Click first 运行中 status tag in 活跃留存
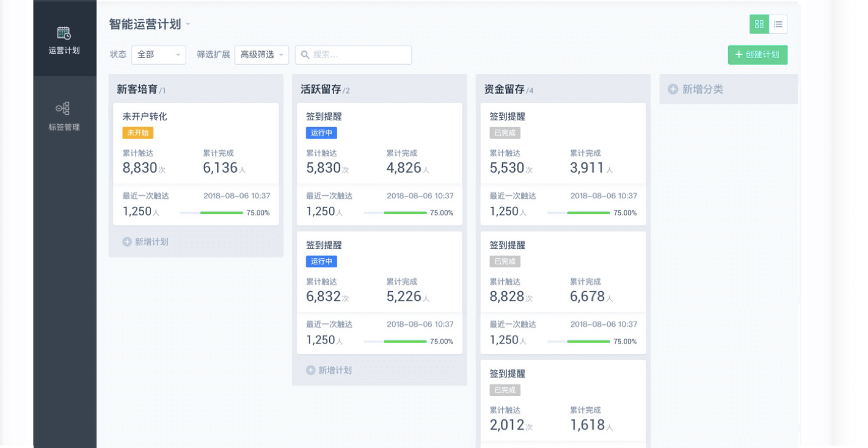The height and width of the screenshot is (448, 868). [321, 132]
